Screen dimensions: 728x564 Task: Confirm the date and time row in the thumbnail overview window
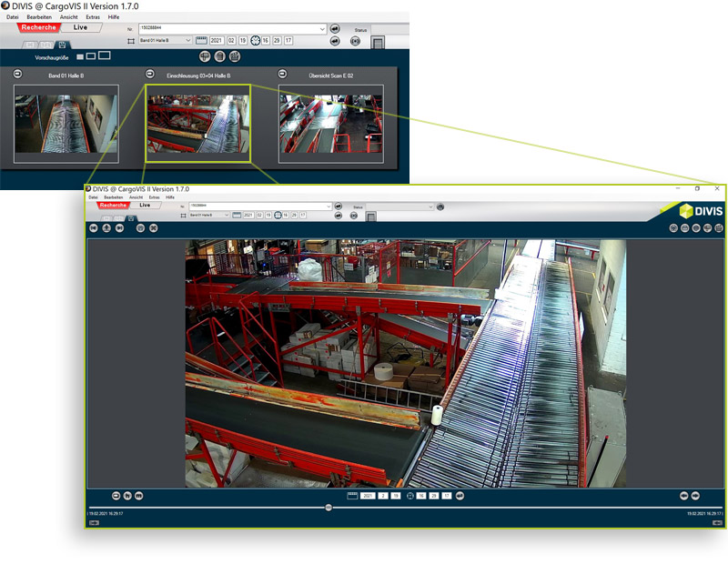tap(335, 41)
